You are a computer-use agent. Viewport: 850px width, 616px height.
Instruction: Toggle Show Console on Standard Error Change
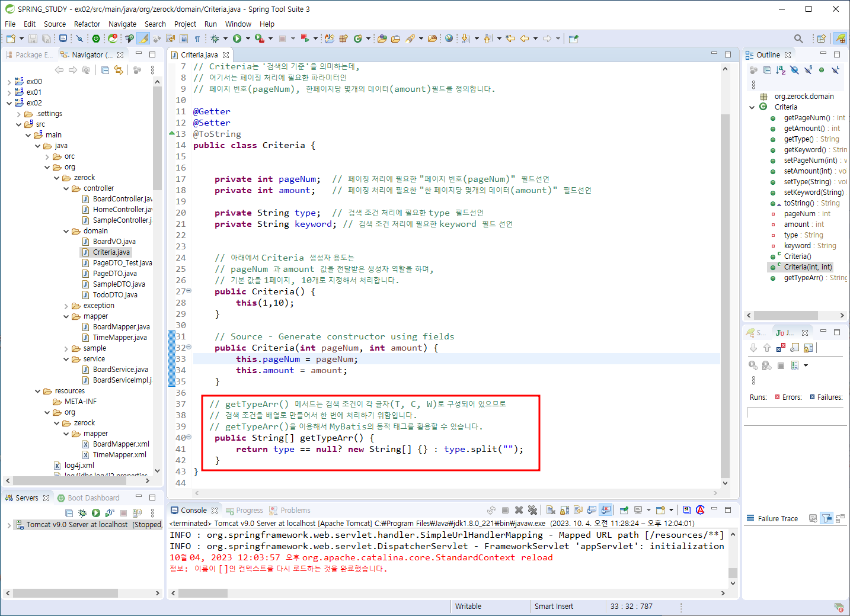point(605,510)
